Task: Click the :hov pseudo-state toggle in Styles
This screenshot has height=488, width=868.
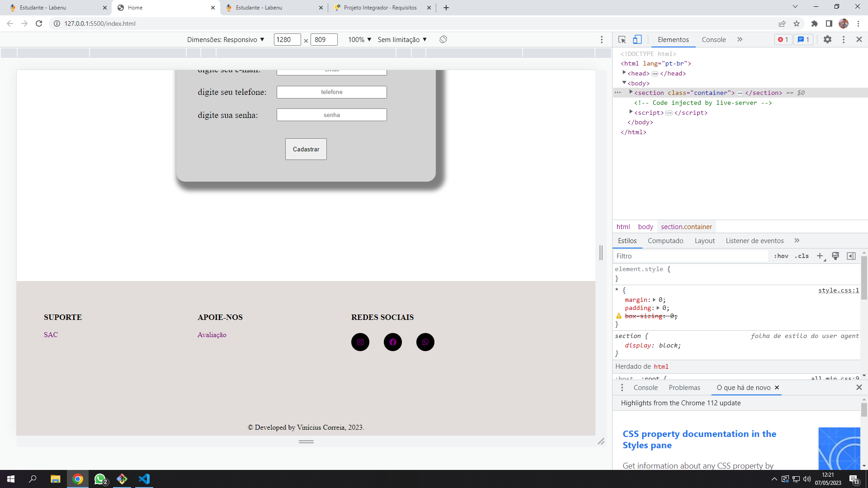Action: (781, 256)
